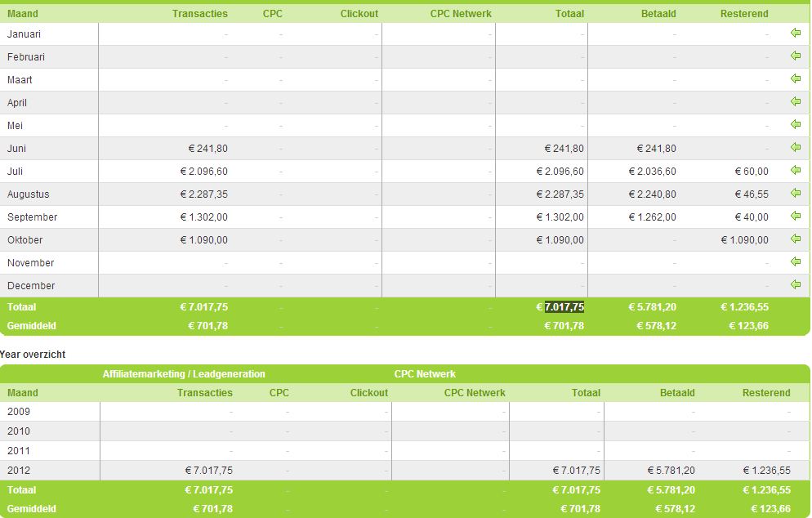Click the Oktober month label
This screenshot has width=812, height=518.
tap(25, 240)
